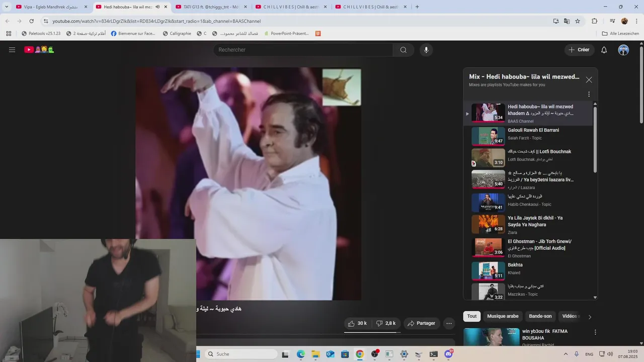Viewport: 644px width, 362px height.
Task: Show hidden system tray icons
Action: [566, 354]
